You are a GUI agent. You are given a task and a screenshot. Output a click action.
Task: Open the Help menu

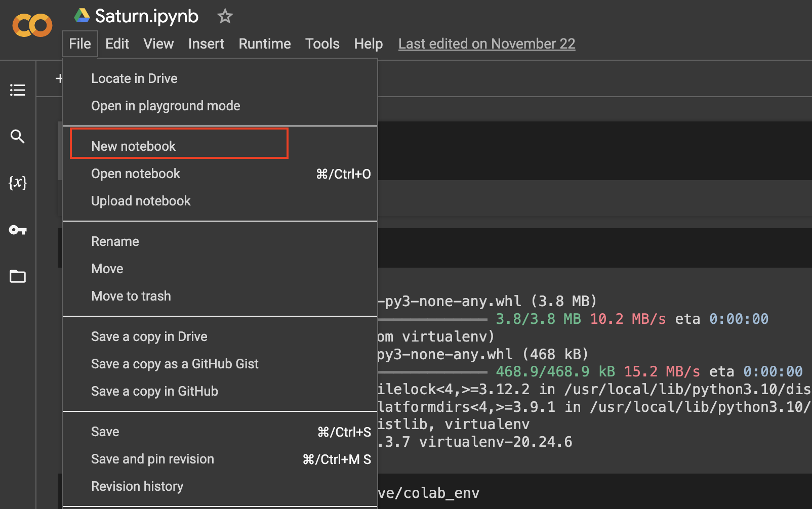pos(369,44)
